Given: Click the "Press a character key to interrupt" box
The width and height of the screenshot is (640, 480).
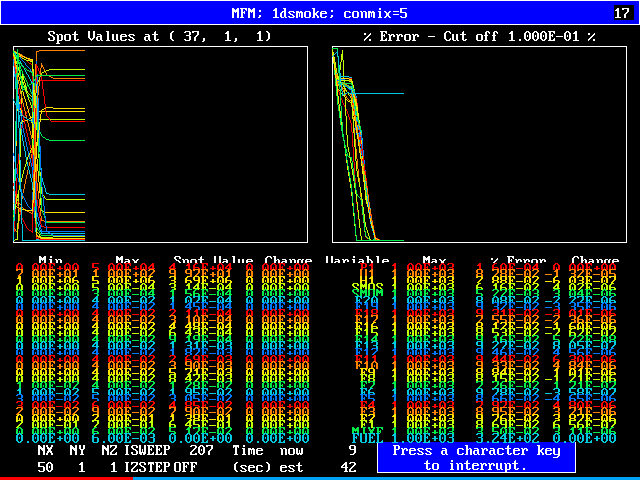Looking at the screenshot, I should (476, 458).
